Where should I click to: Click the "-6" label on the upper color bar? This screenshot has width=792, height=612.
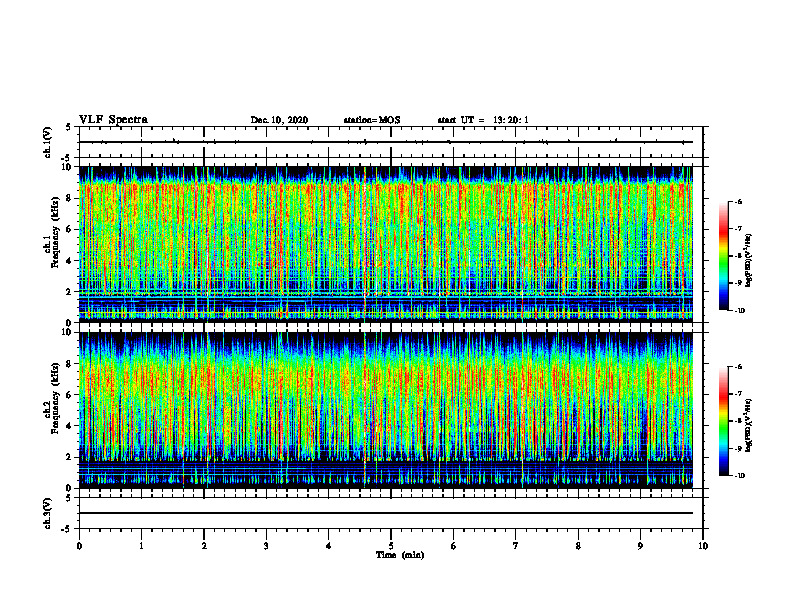[x=738, y=202]
